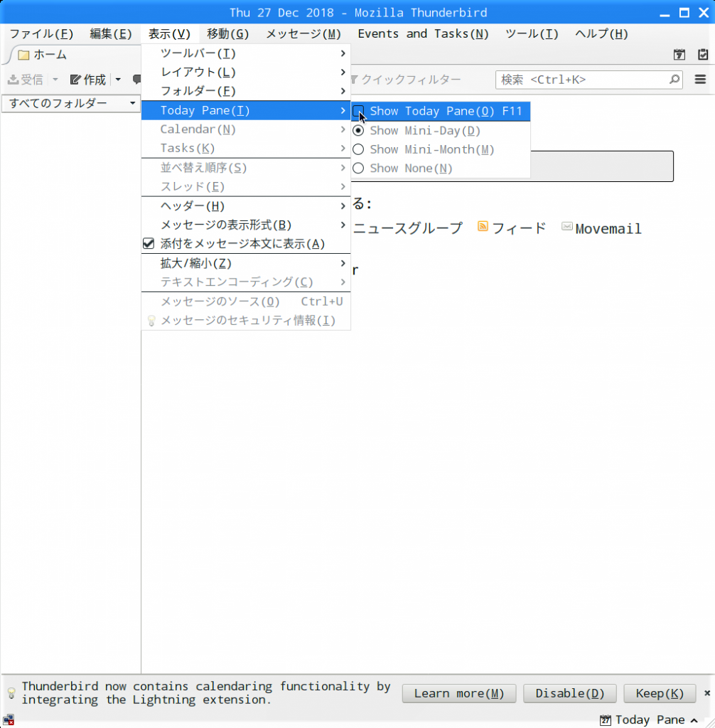The height and width of the screenshot is (728, 715).
Task: Open the get messages dropdown arrow
Action: (55, 80)
